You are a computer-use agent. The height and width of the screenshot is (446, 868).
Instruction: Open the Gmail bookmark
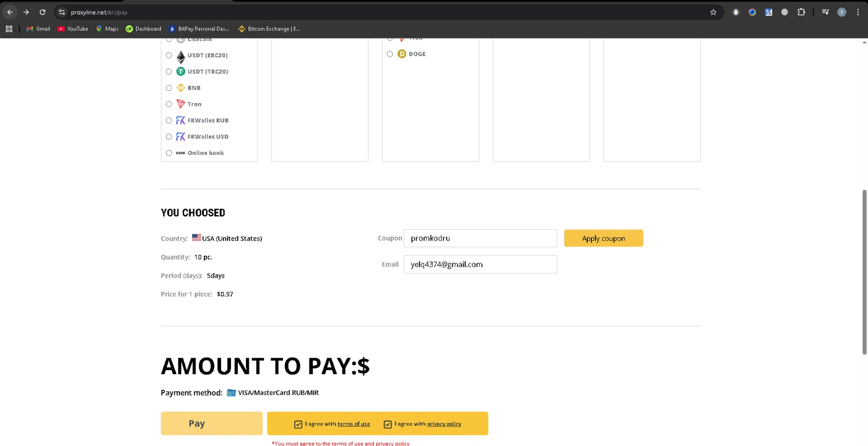(38, 29)
